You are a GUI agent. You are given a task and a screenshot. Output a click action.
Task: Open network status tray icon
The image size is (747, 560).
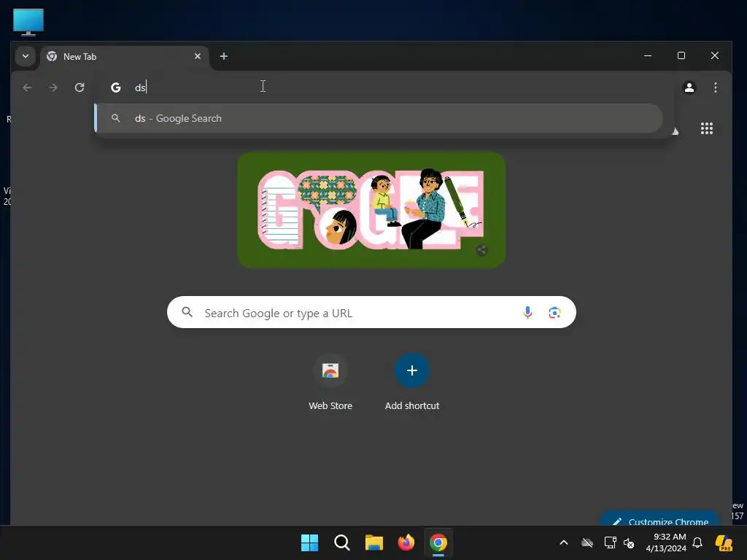tap(610, 542)
